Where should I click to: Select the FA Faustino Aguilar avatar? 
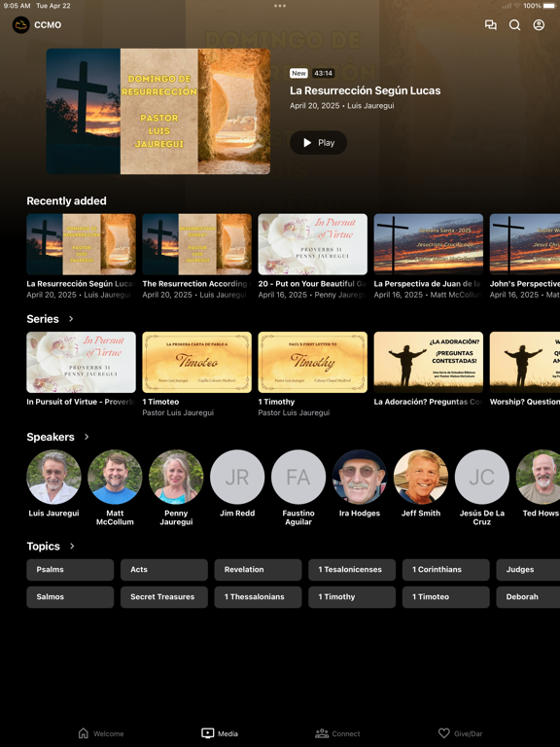tap(298, 477)
